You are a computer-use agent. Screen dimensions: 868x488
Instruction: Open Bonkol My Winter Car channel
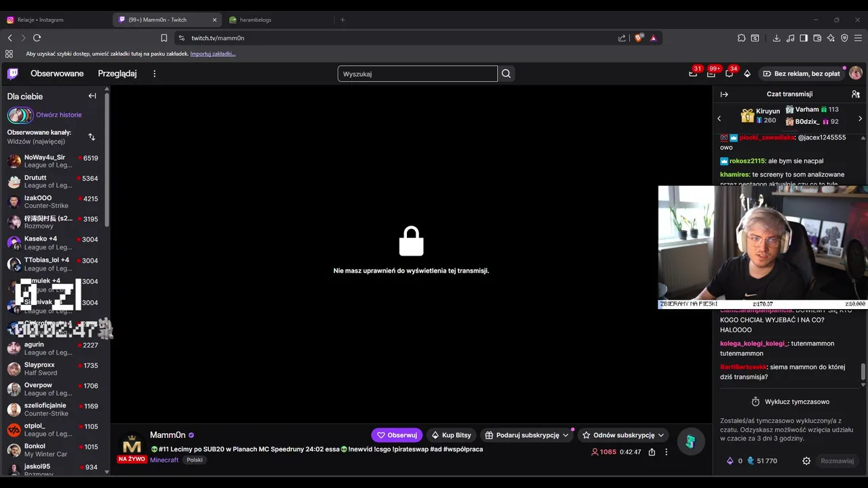(x=53, y=450)
